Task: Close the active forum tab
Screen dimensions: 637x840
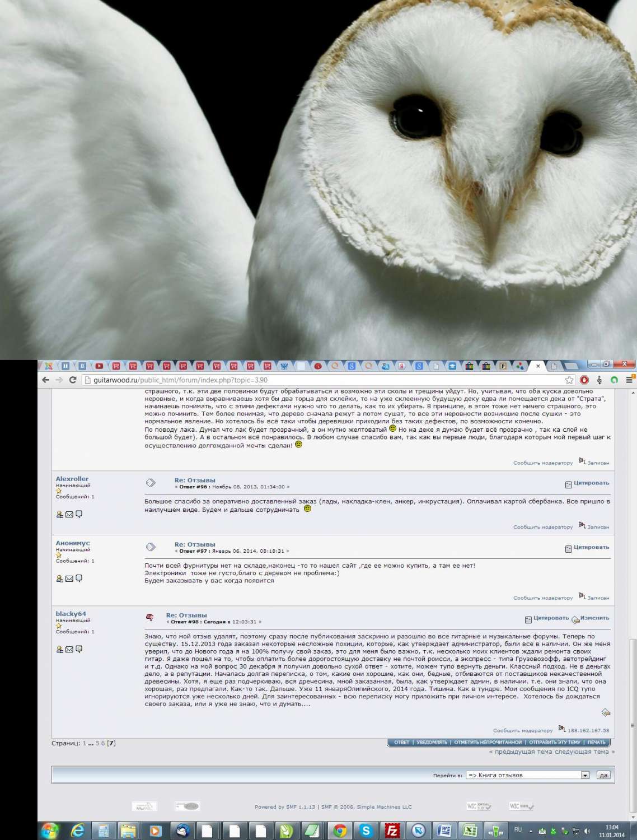Action: coord(538,366)
